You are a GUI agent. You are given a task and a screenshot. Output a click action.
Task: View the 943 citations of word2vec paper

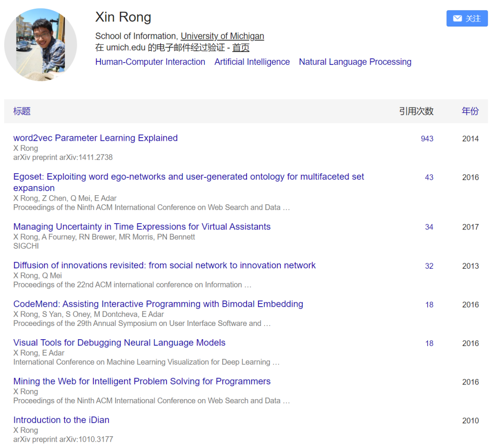(x=427, y=139)
